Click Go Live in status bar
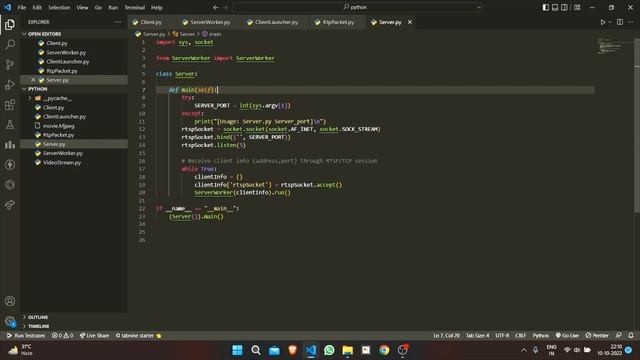This screenshot has width=640, height=360. (x=567, y=336)
